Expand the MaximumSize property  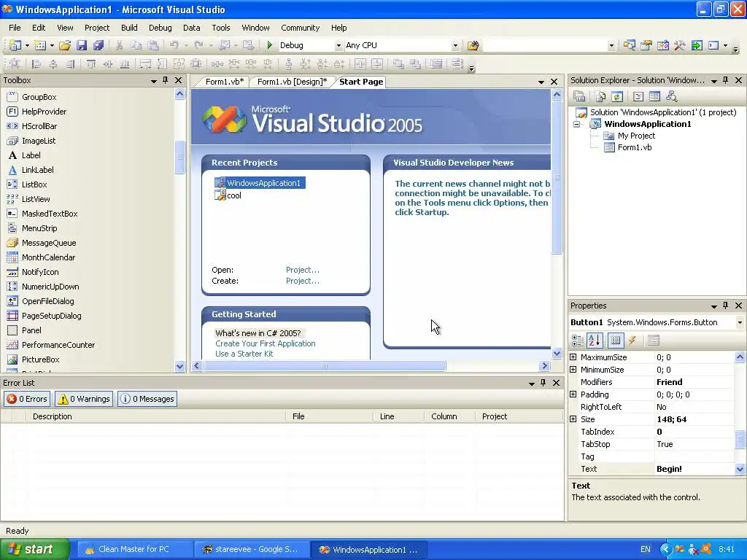click(x=573, y=357)
